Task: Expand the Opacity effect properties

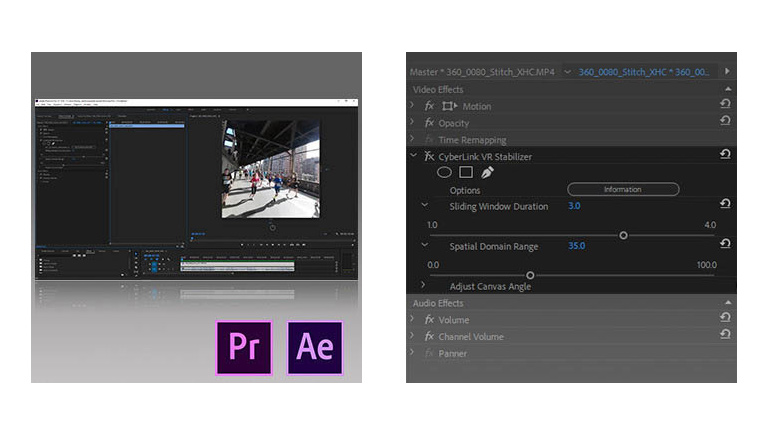Action: pyautogui.click(x=412, y=123)
